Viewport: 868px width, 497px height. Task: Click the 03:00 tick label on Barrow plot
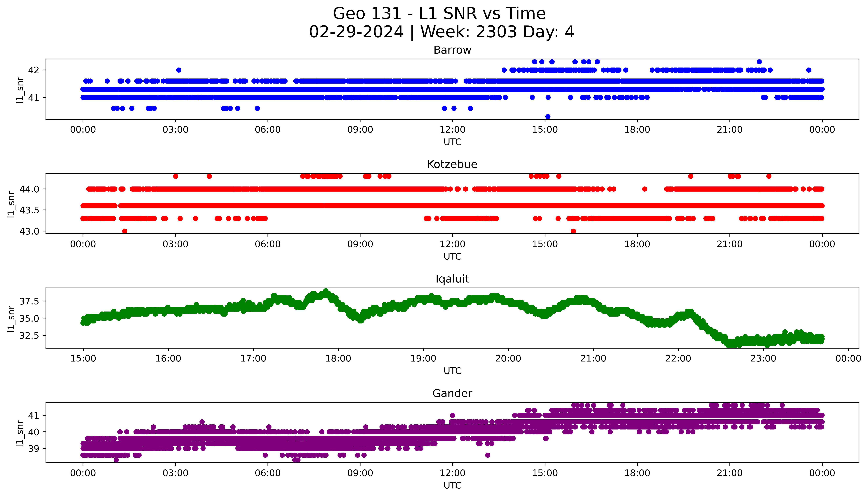click(x=176, y=130)
